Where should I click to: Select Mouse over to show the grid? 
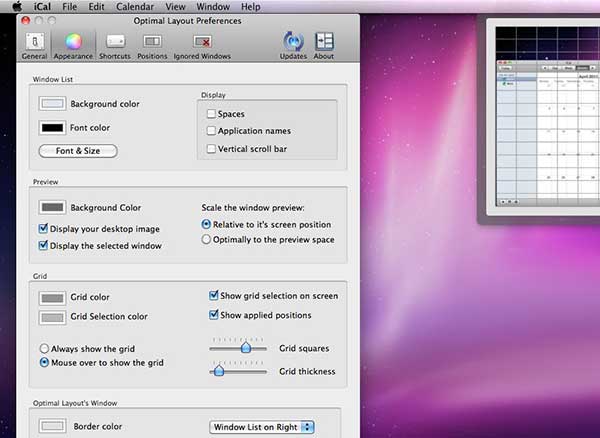[x=44, y=362]
